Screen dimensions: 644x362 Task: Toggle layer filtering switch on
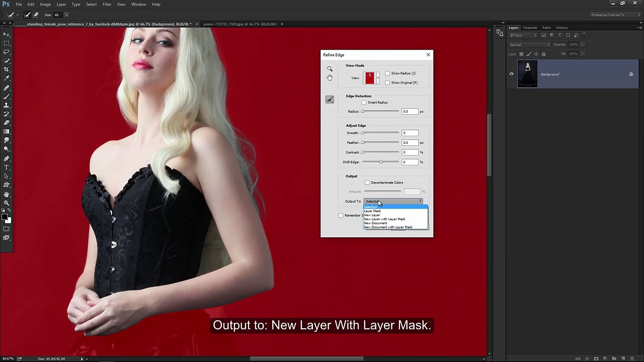point(584,35)
